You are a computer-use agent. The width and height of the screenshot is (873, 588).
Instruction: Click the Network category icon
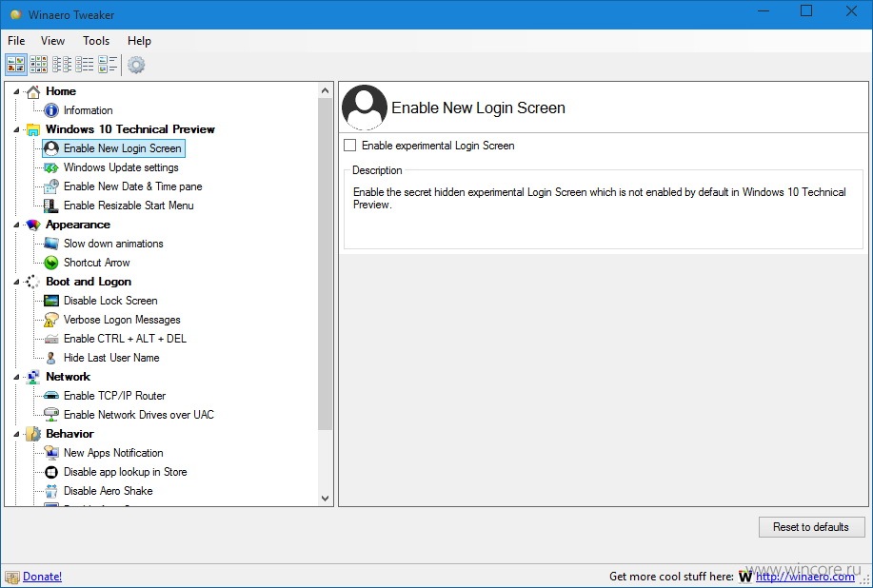tap(33, 377)
